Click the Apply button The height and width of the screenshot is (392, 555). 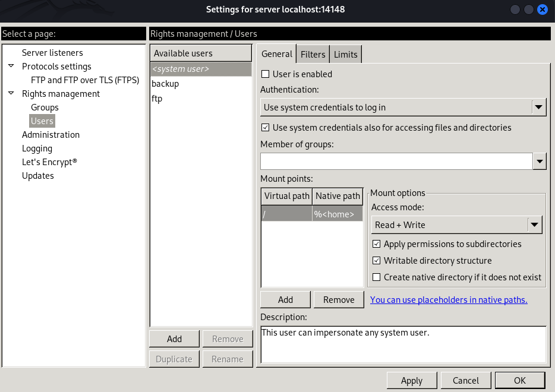point(412,380)
